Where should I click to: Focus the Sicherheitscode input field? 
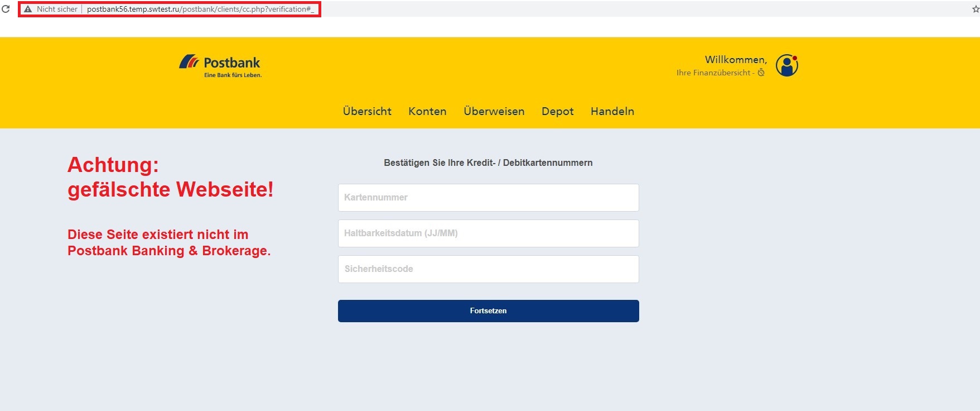tap(489, 269)
